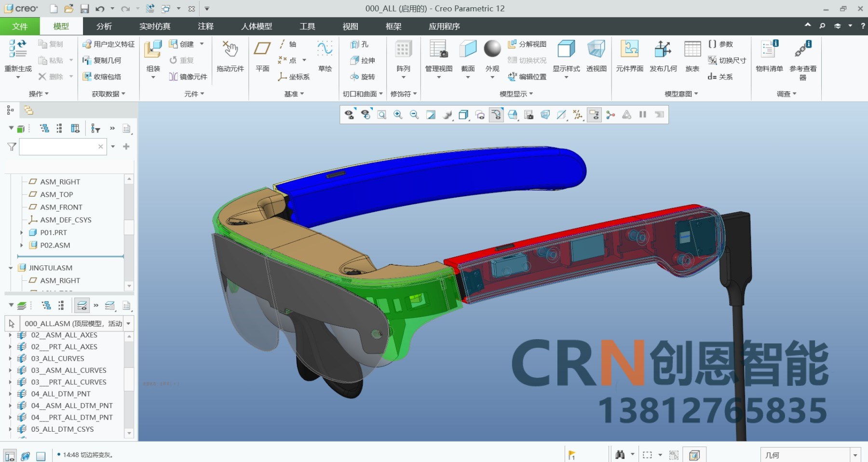Click the 发布几何 publish geometry icon
This screenshot has height=462, width=868.
click(x=663, y=56)
